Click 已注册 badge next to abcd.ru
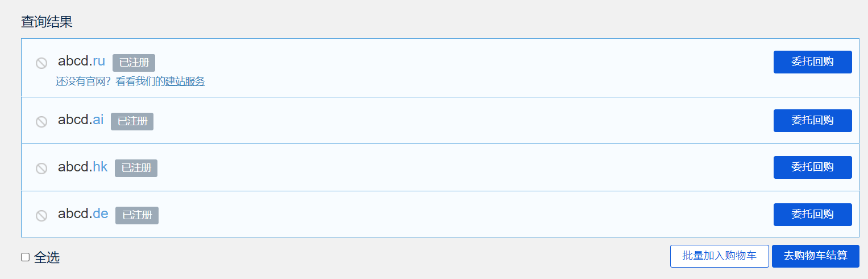This screenshot has height=279, width=868. [x=134, y=63]
